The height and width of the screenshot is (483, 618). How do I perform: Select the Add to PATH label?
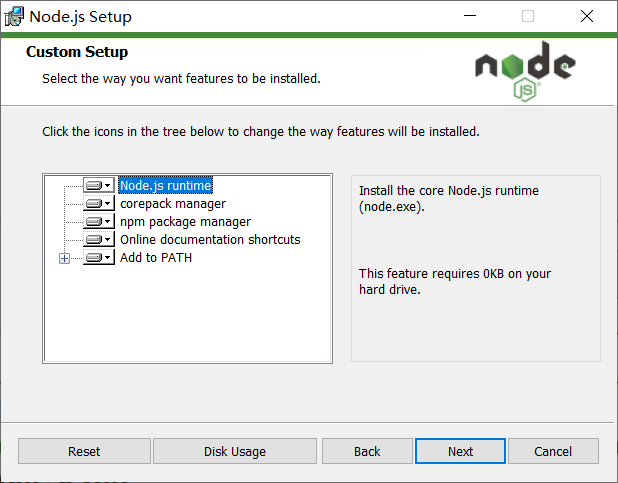[156, 257]
